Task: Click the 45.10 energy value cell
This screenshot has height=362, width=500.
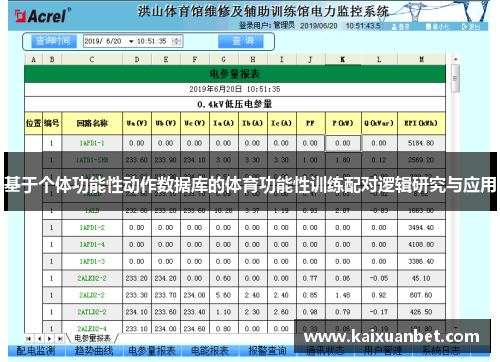Action: [x=421, y=279]
